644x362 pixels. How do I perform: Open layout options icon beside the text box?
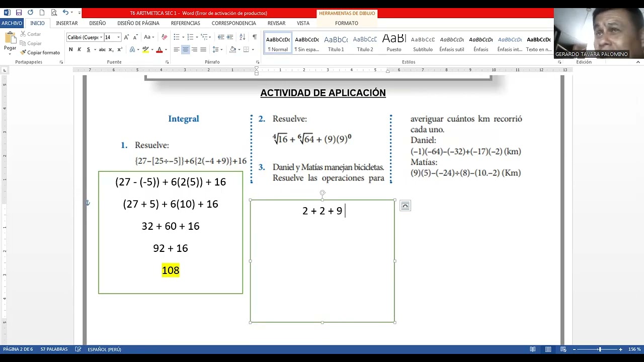click(x=406, y=206)
